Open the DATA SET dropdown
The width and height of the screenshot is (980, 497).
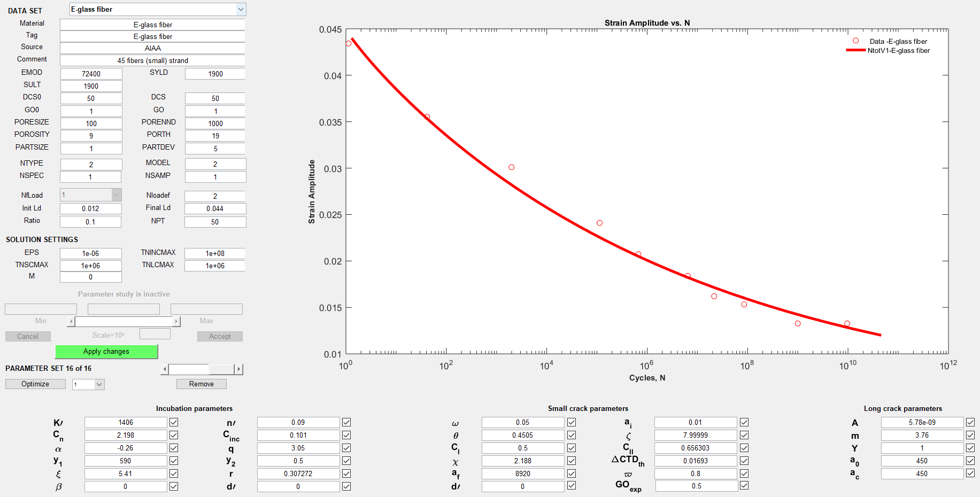tap(241, 9)
